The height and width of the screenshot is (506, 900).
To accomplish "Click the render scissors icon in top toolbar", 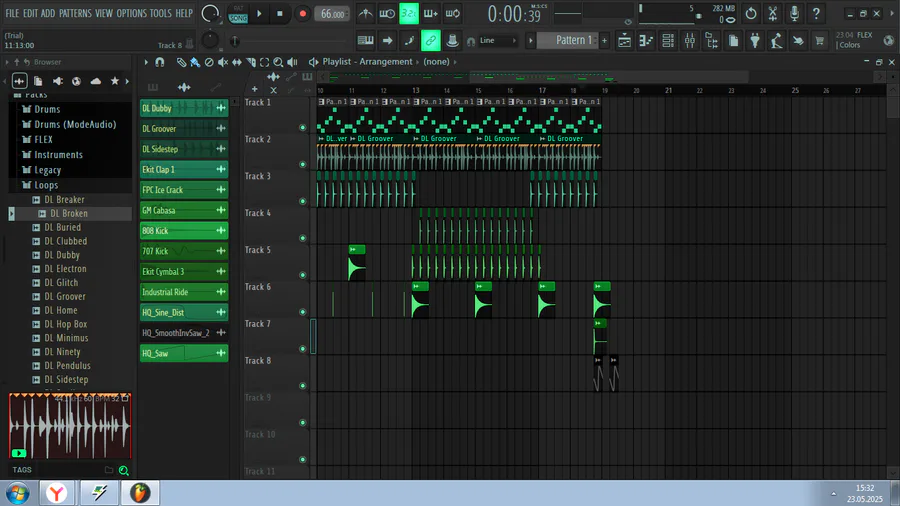I will [773, 13].
